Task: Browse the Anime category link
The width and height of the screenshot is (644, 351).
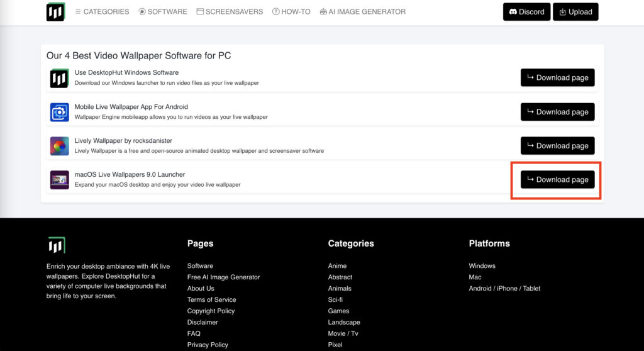Action: [x=337, y=266]
